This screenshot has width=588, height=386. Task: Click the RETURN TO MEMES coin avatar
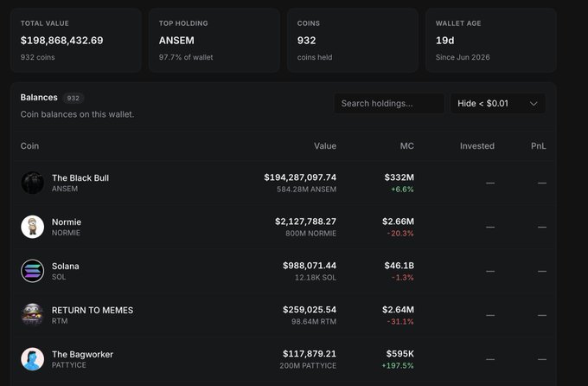(33, 315)
